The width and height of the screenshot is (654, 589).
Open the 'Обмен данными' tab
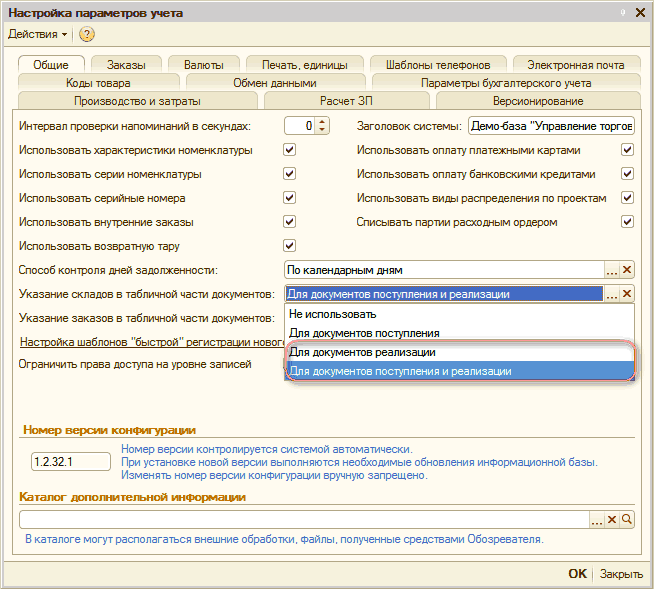(275, 83)
